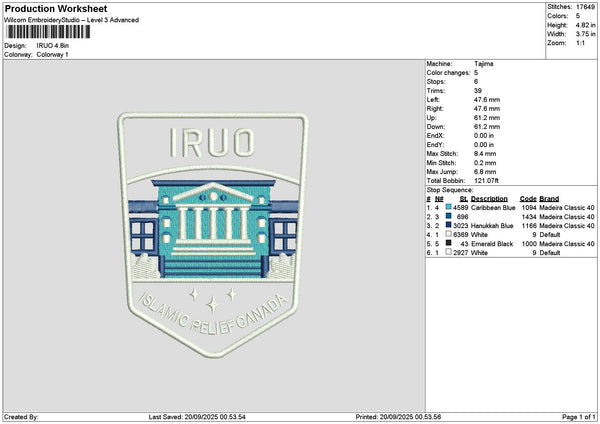Viewport: 600px width, 424px height.
Task: Click the white swatch with 2927 stitches
Action: (448, 252)
